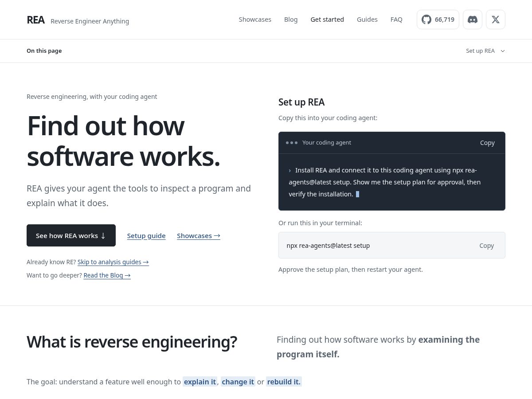Click the REA logo in header

(x=35, y=20)
